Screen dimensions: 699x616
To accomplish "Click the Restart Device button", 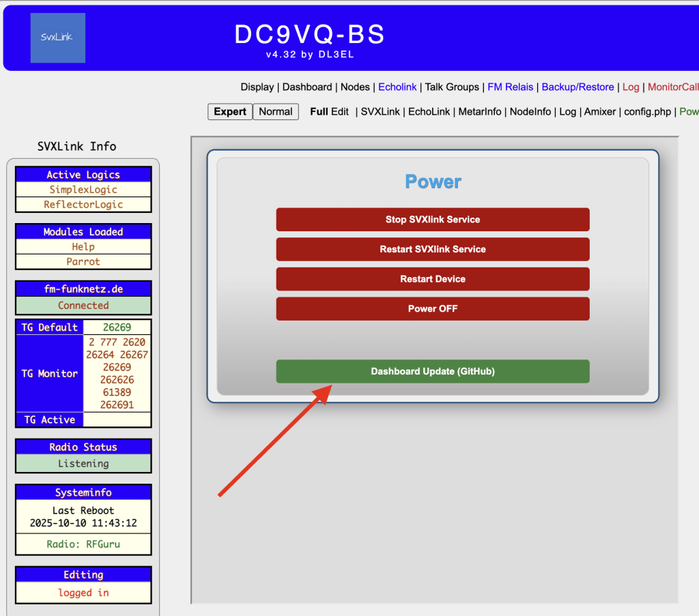I will coord(432,279).
